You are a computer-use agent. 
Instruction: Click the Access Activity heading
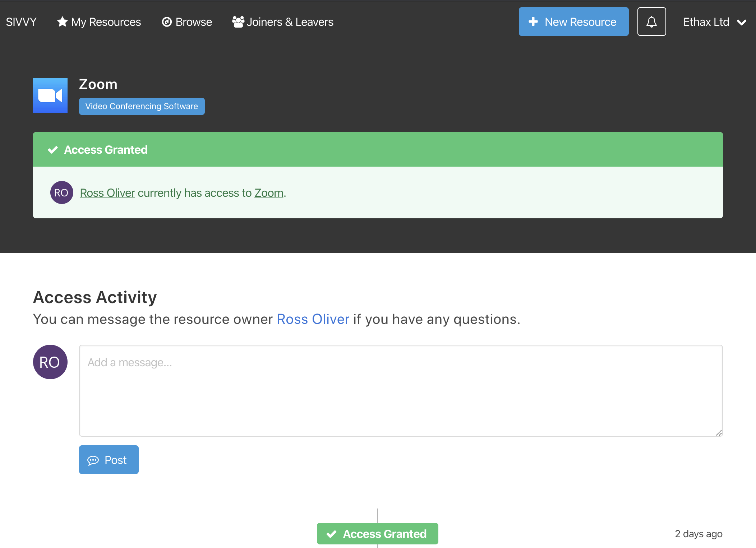[95, 297]
